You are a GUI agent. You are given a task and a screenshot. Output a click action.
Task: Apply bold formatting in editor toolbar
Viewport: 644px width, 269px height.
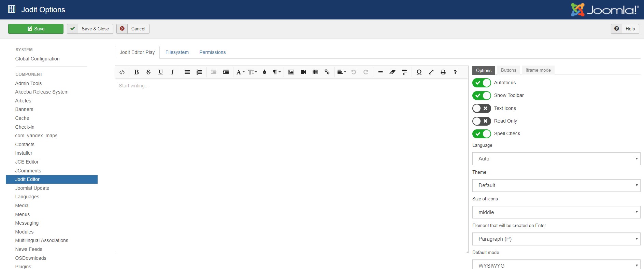click(137, 72)
